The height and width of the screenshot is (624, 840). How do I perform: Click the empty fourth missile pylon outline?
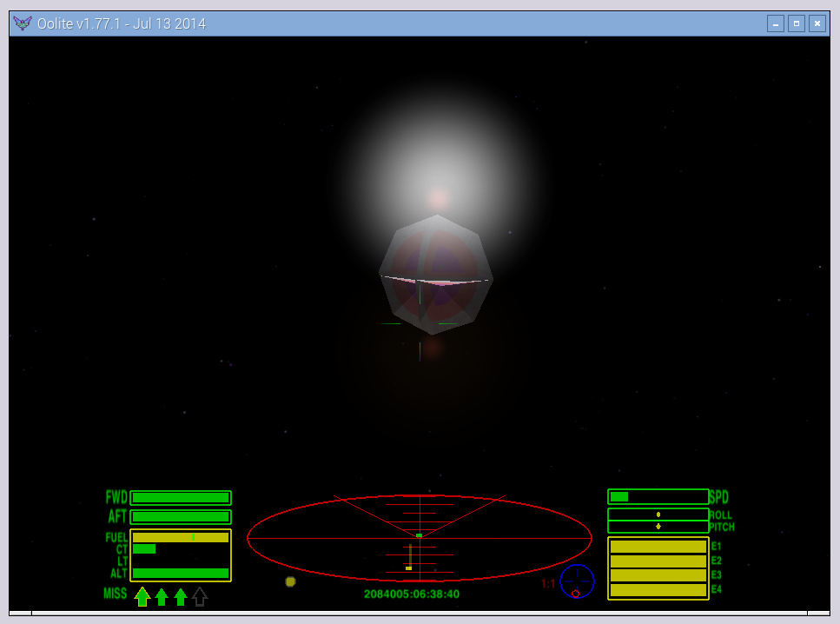pyautogui.click(x=199, y=597)
